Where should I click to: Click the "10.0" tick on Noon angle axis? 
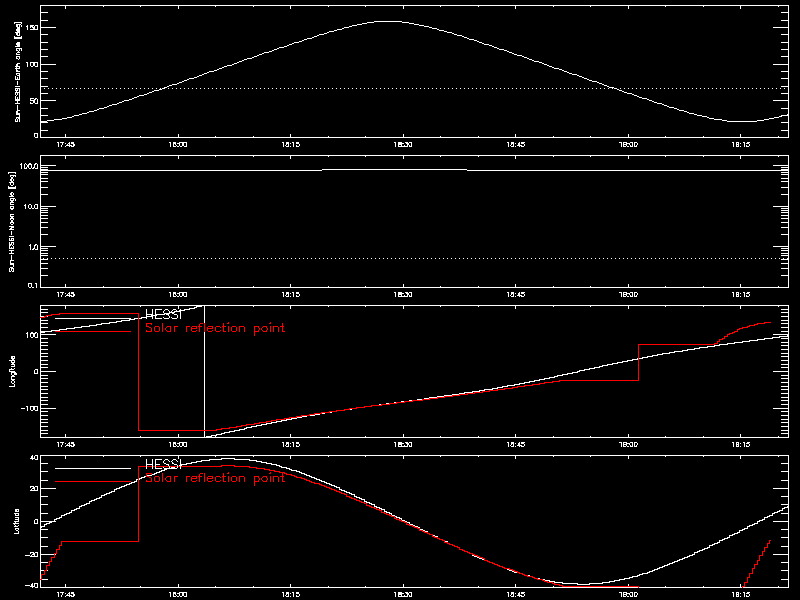(x=30, y=207)
